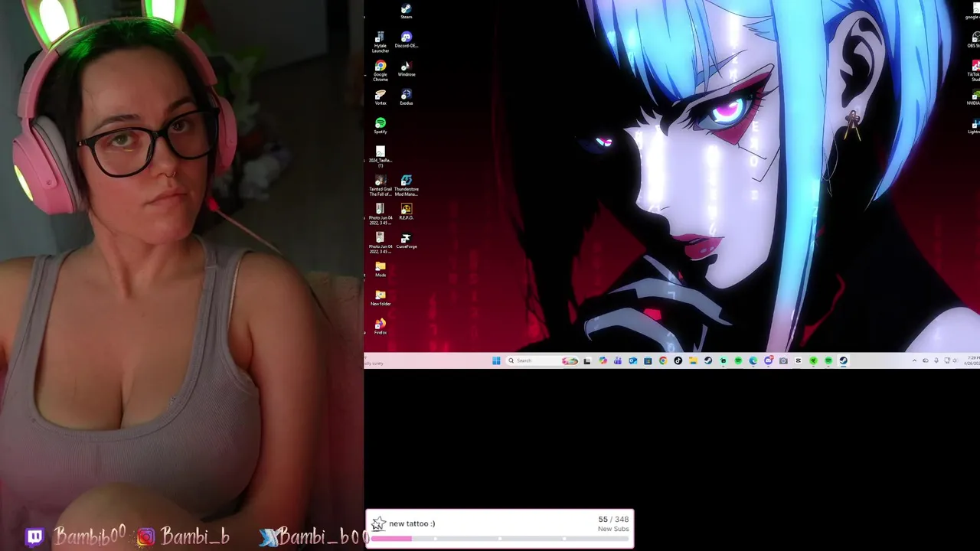This screenshot has height=551, width=980.
Task: Open Microsoft Edge from the taskbar
Action: [x=753, y=360]
